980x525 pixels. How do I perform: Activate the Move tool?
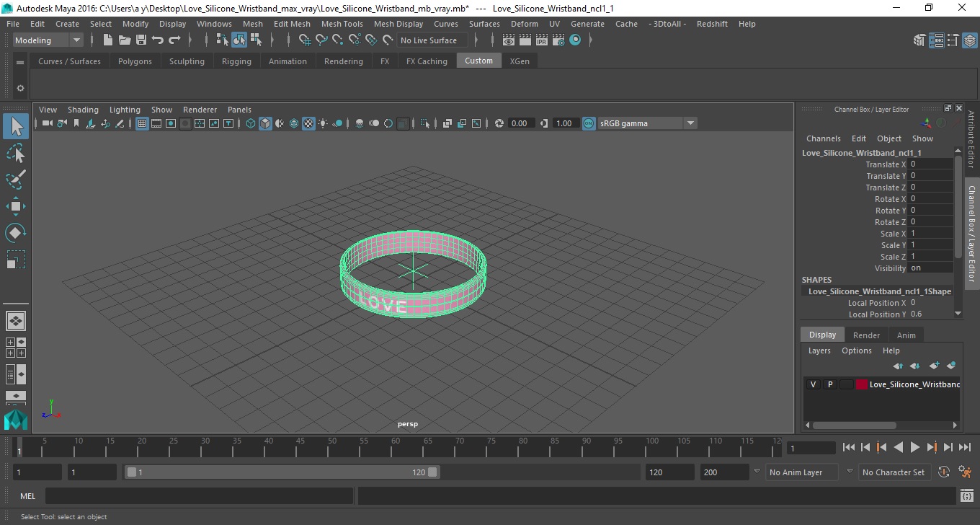[16, 206]
